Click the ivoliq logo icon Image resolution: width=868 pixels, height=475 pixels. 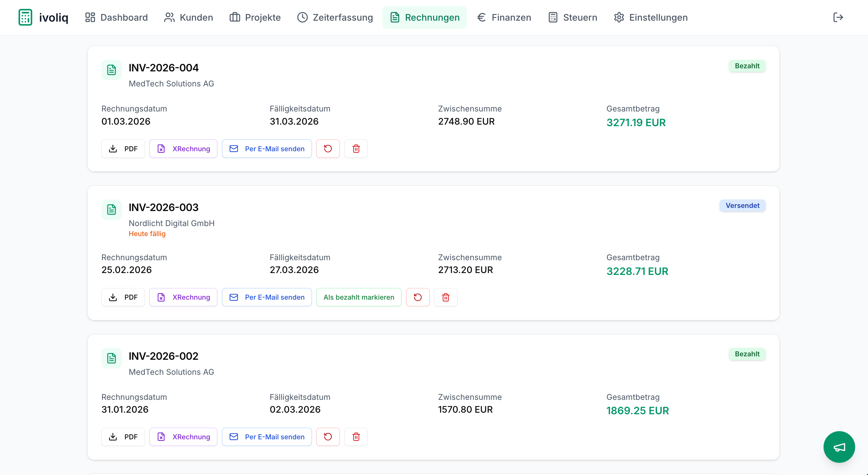click(x=25, y=17)
